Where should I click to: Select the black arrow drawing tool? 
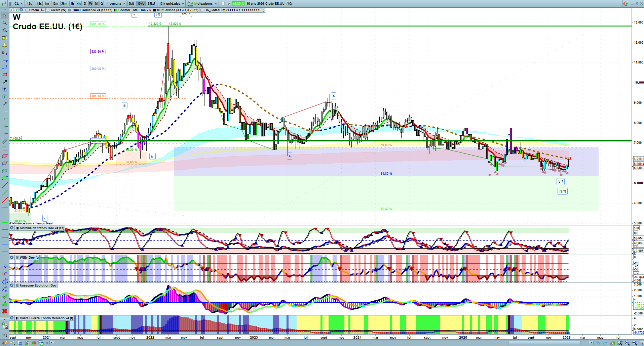pyautogui.click(x=5, y=82)
